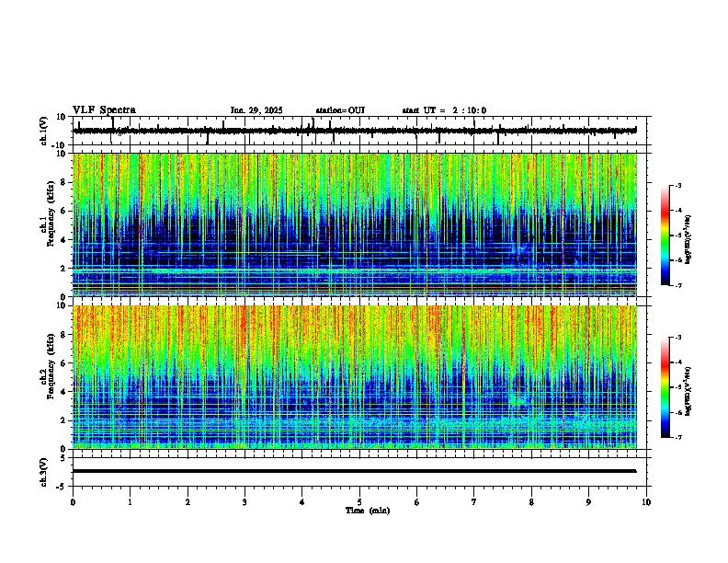
Task: Click the -10 tick on ch.1(V) axis
Action: (x=60, y=145)
